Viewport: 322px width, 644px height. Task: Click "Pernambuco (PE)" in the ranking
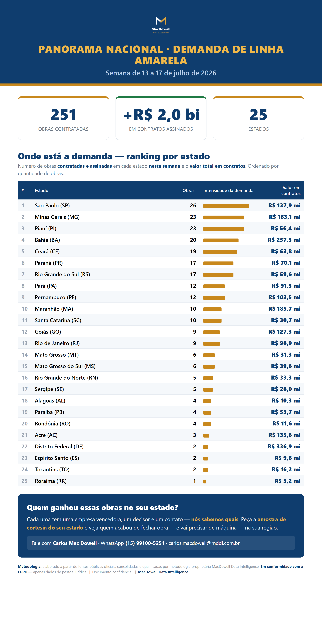[x=55, y=298]
